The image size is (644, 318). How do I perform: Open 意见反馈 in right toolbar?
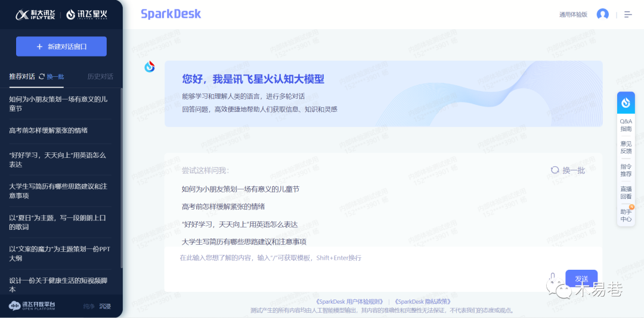pyautogui.click(x=626, y=147)
